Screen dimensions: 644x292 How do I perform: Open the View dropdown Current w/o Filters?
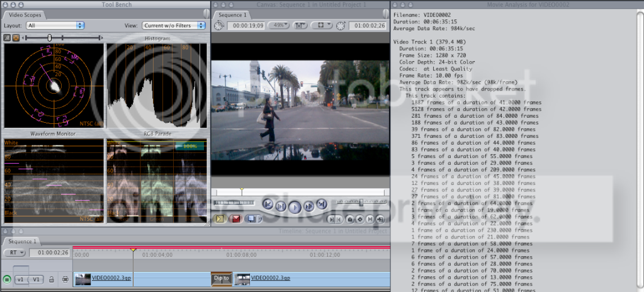pos(174,26)
